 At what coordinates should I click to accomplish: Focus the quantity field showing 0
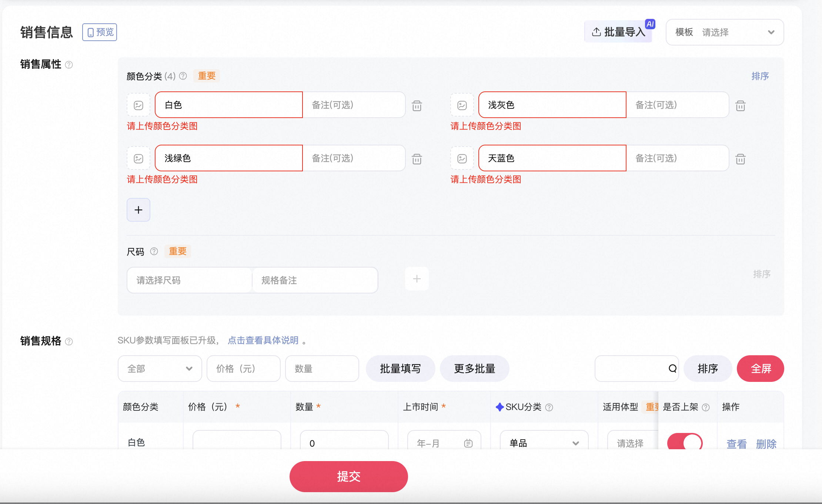[x=344, y=440]
